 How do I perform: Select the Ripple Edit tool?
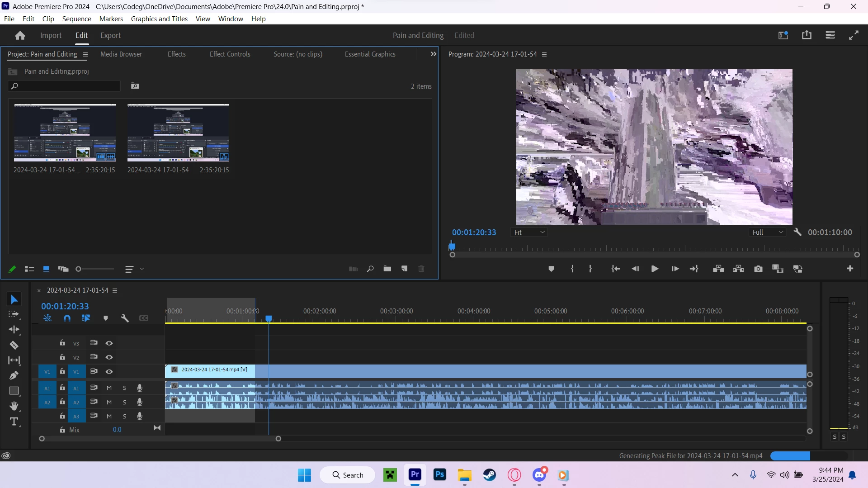[x=14, y=329]
